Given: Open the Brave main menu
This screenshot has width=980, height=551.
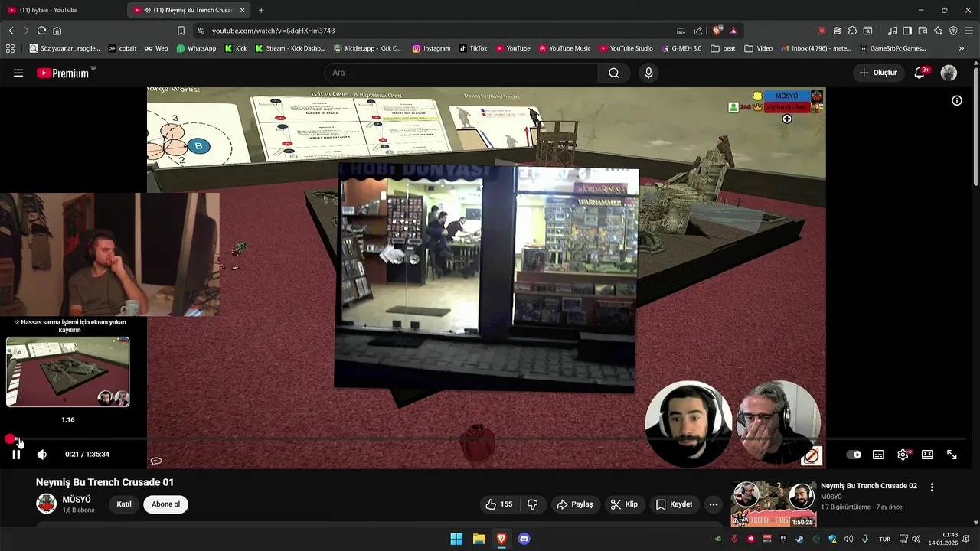Looking at the screenshot, I should coord(969,31).
